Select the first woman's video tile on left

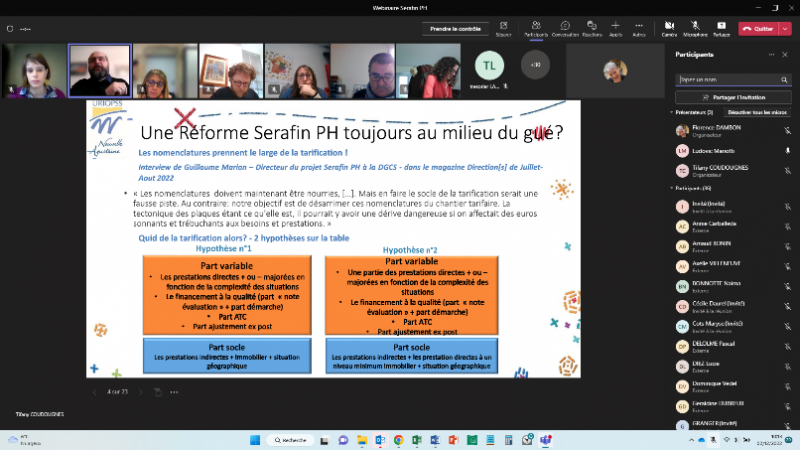coord(34,70)
